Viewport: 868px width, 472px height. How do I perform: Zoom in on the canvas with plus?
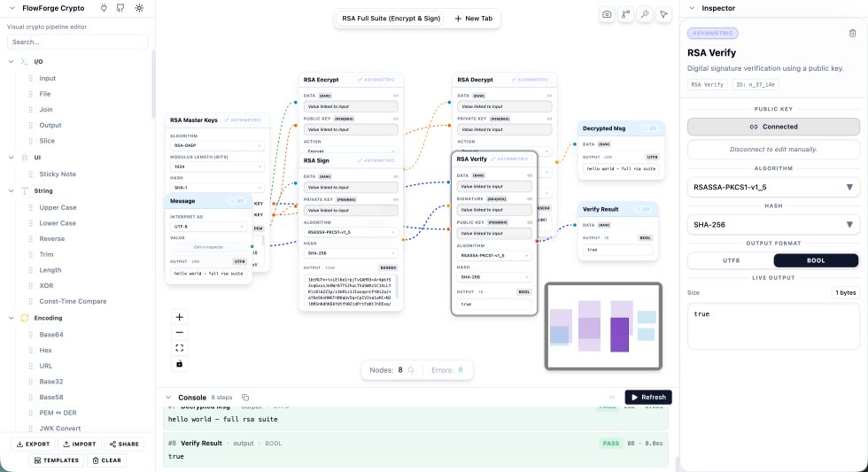(179, 317)
